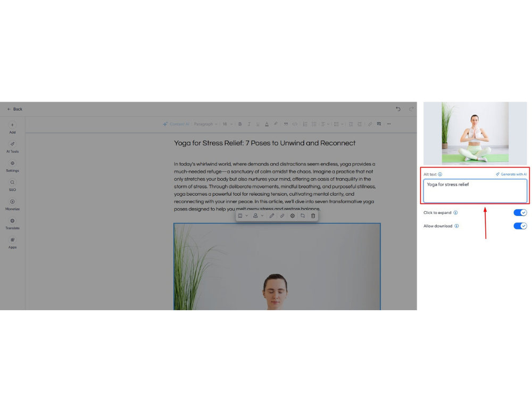Toggle bold formatting
532x399 pixels.
point(240,124)
